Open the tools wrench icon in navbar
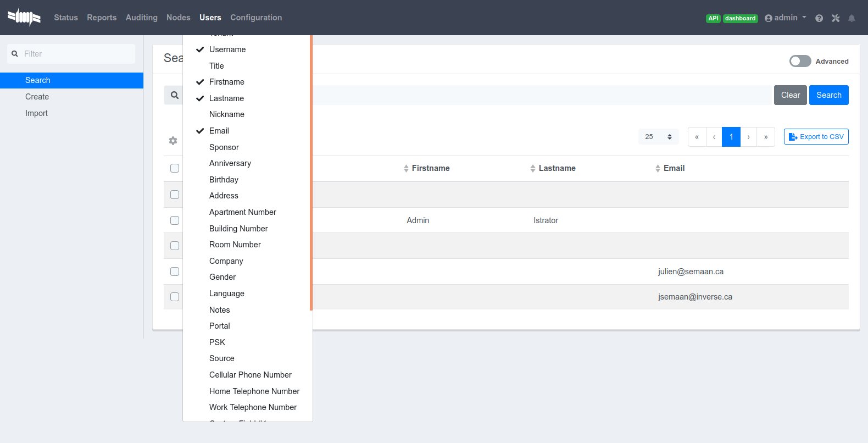 pyautogui.click(x=836, y=18)
